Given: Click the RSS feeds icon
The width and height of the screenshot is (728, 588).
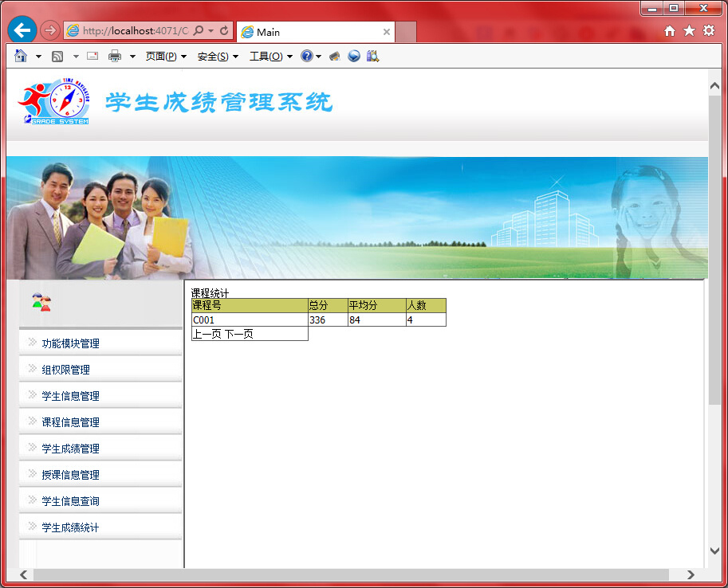Looking at the screenshot, I should point(57,57).
